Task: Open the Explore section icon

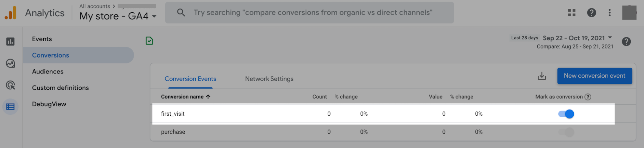Action: coord(10,64)
